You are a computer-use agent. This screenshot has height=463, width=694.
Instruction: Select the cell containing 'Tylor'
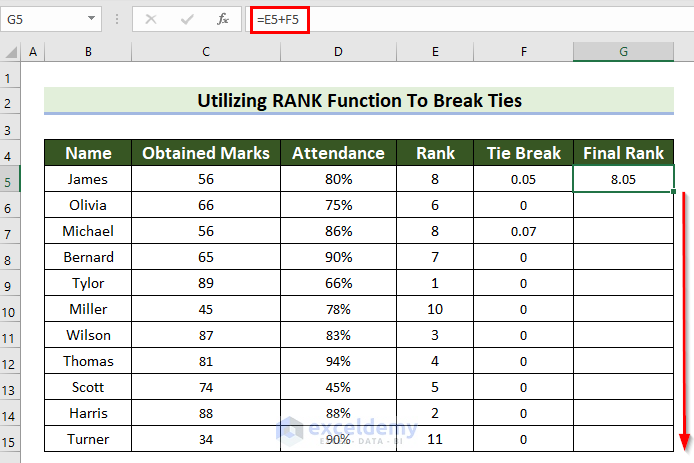(88, 283)
